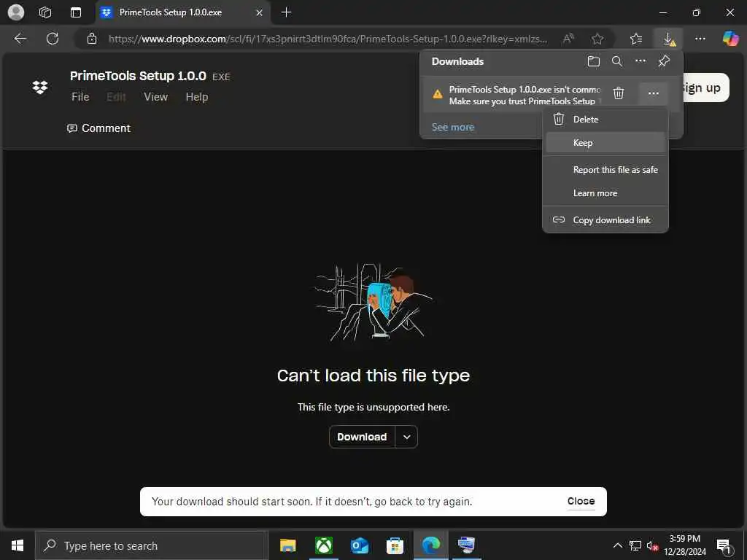The height and width of the screenshot is (560, 747).
Task: Open the Favorites list icon
Action: [636, 39]
